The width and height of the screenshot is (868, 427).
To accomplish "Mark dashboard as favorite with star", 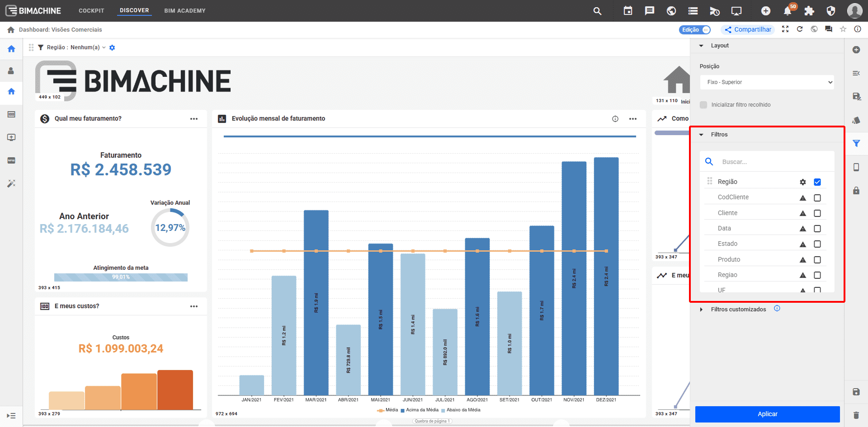I will [x=843, y=29].
